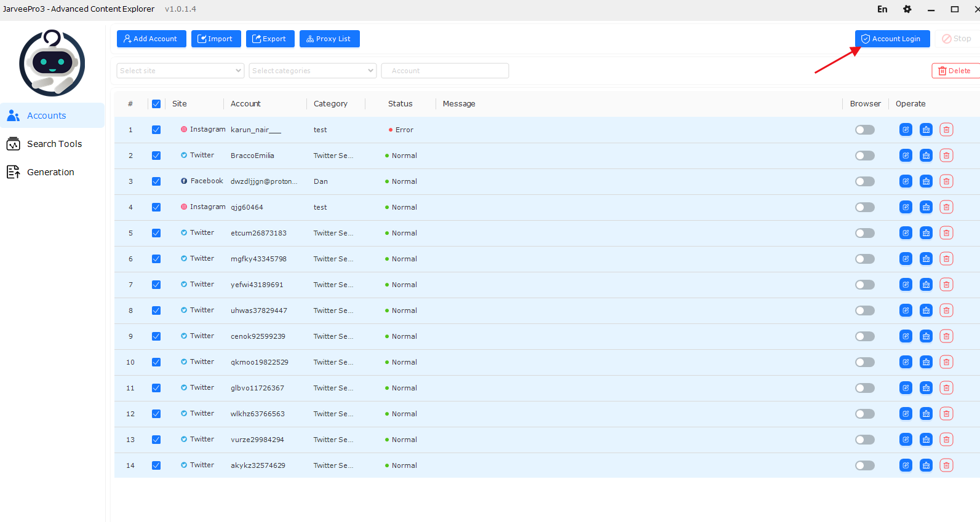
Task: Click the Account Login button
Action: (x=891, y=39)
